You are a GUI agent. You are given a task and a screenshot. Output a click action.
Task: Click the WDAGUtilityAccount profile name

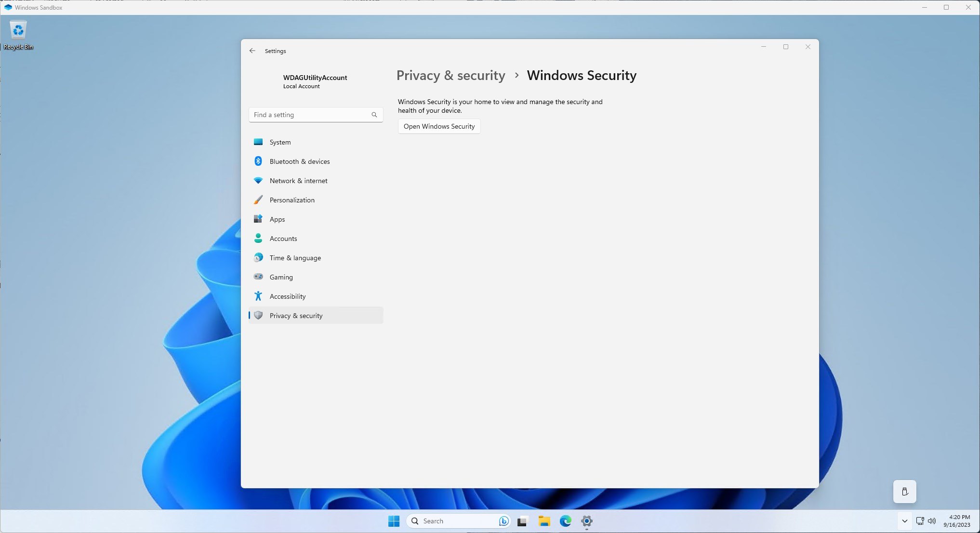315,78
